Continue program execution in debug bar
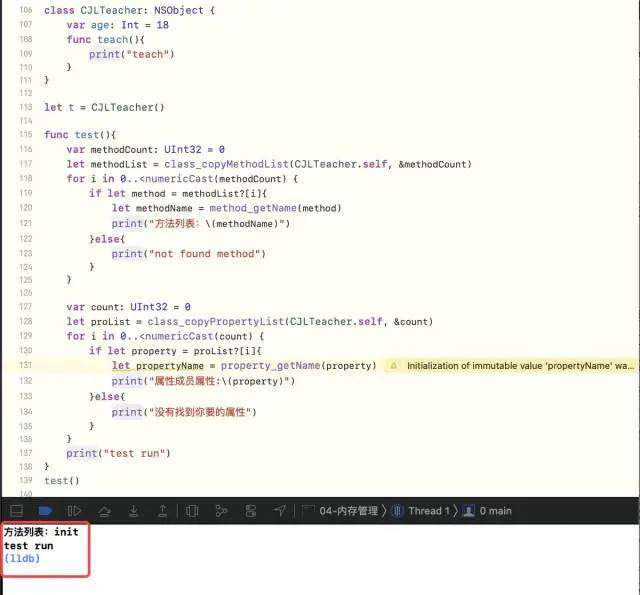 point(74,511)
